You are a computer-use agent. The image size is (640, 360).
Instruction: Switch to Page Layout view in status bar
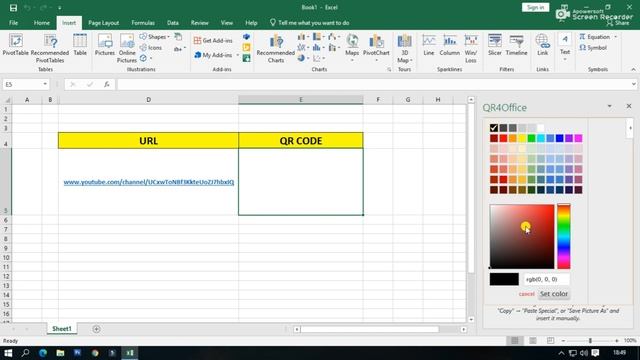coord(533,340)
